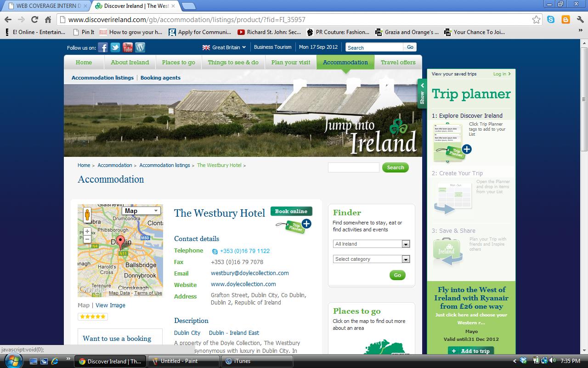Screen dimensions: 588x368
Task: Click the Dublin - Ireland East link
Action: click(x=234, y=333)
